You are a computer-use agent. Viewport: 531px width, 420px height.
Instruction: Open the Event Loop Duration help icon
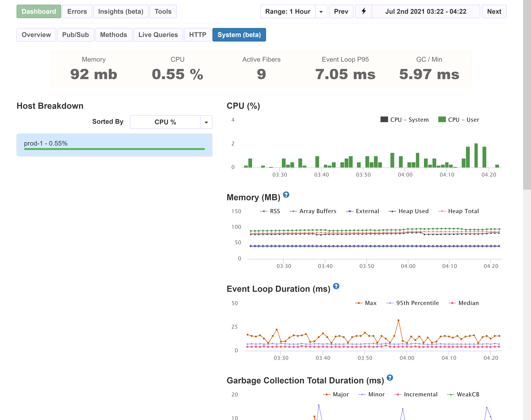(336, 286)
